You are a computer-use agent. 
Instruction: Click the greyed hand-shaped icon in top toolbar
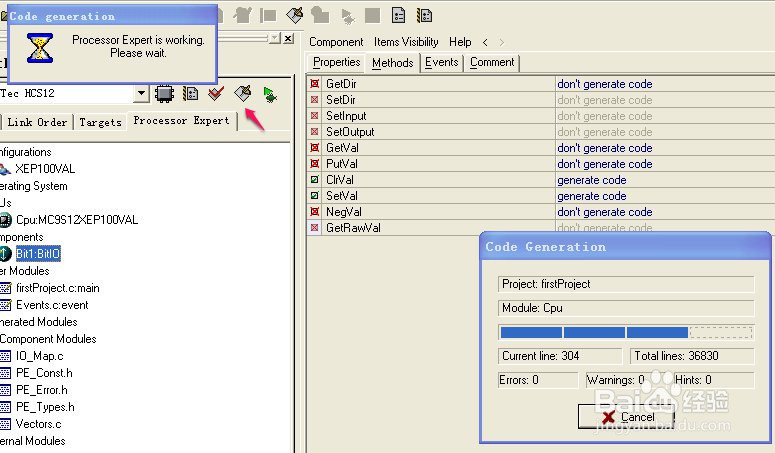(243, 15)
